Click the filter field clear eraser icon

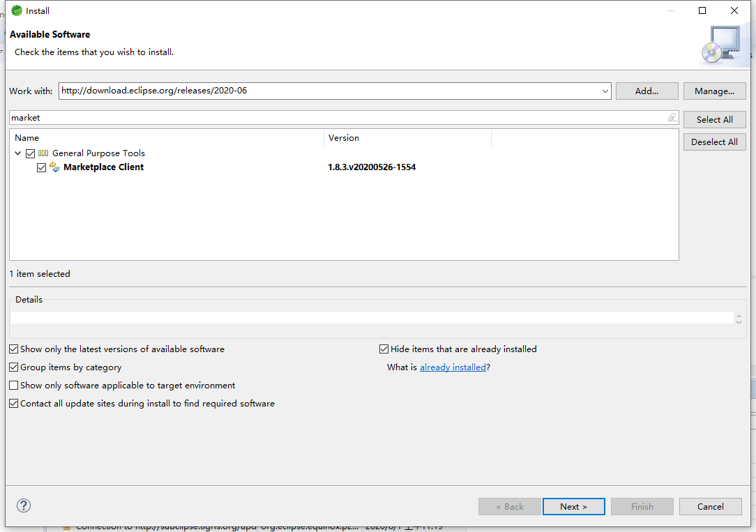click(672, 117)
